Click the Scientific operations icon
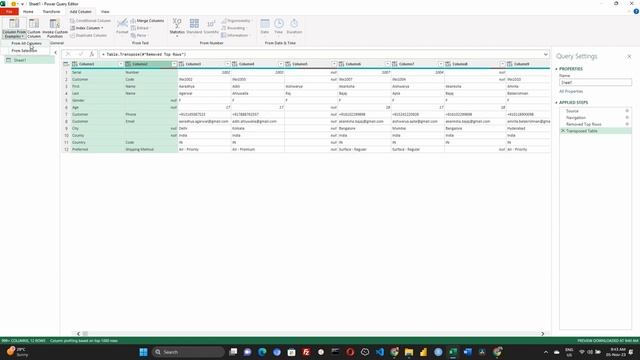 pyautogui.click(x=211, y=23)
